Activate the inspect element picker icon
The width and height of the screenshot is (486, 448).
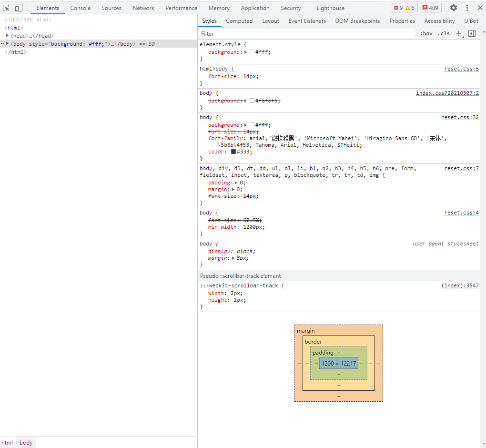tap(6, 8)
